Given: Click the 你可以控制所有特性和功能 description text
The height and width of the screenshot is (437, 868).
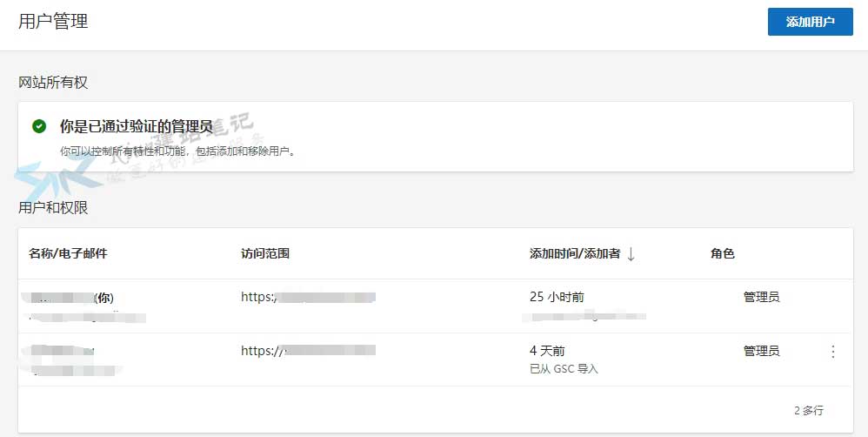Looking at the screenshot, I should click(177, 151).
